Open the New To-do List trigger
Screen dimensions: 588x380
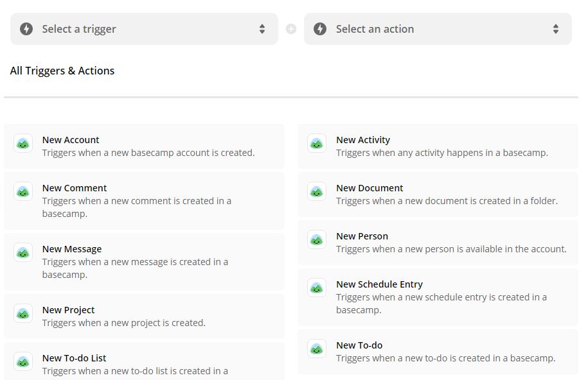(144, 361)
